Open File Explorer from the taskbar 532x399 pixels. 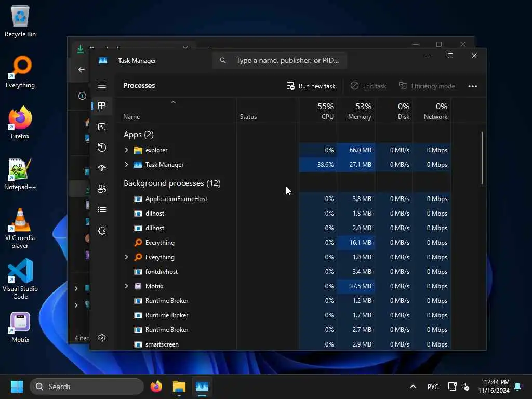[x=179, y=387]
